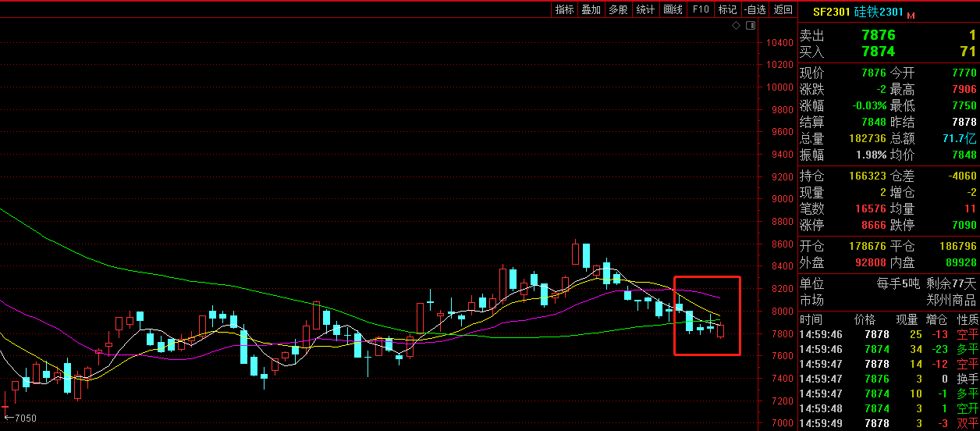Activate the 画线 drawing tool

[673, 9]
